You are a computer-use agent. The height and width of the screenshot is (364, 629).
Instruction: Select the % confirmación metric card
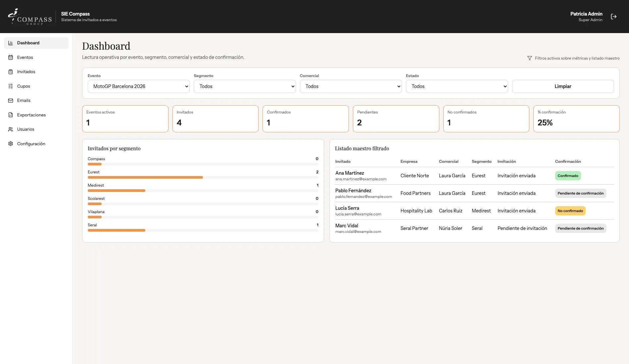tap(576, 119)
